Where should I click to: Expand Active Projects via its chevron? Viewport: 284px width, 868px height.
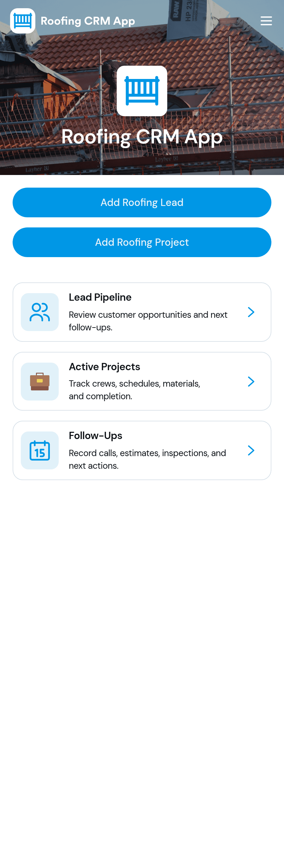pyautogui.click(x=251, y=382)
